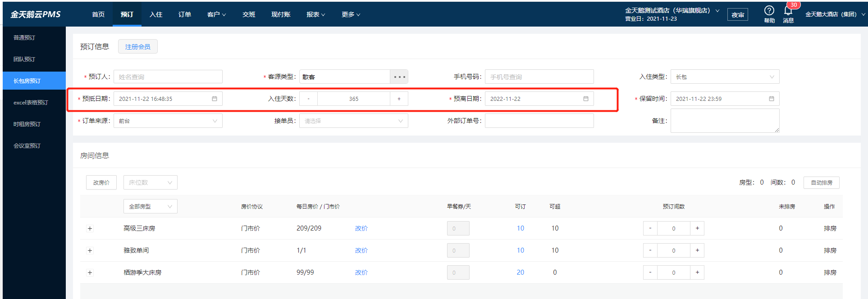Click 改价 link for 栖游季大床房
The height and width of the screenshot is (299, 868).
point(361,272)
